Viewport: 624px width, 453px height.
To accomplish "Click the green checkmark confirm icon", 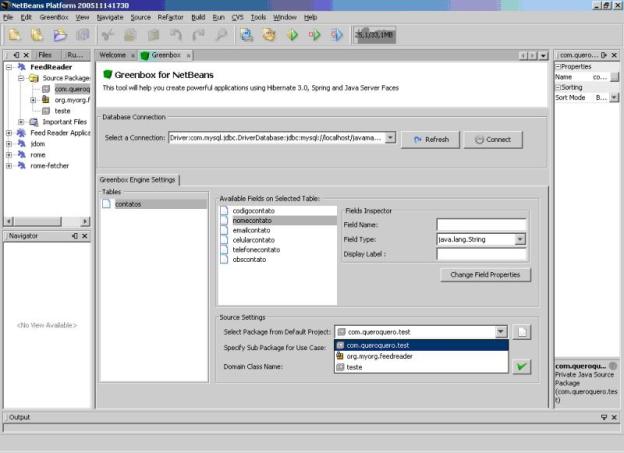I will coord(521,367).
